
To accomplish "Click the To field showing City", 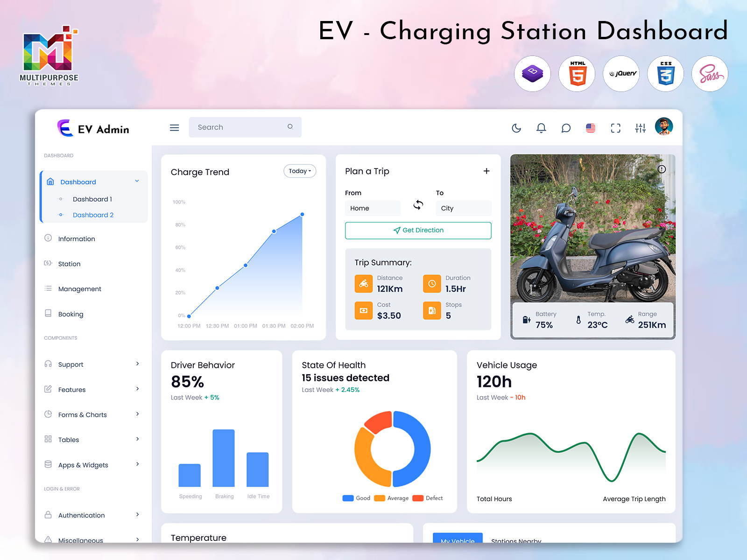I will click(464, 208).
